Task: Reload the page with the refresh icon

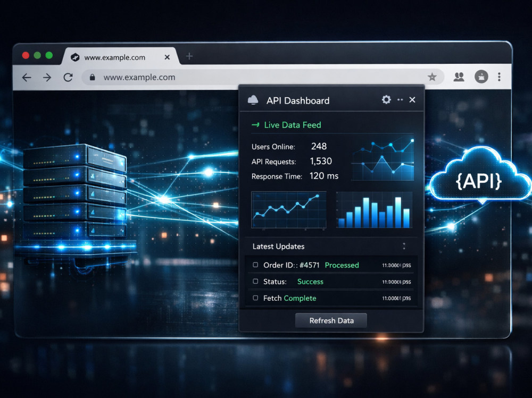Action: (68, 78)
